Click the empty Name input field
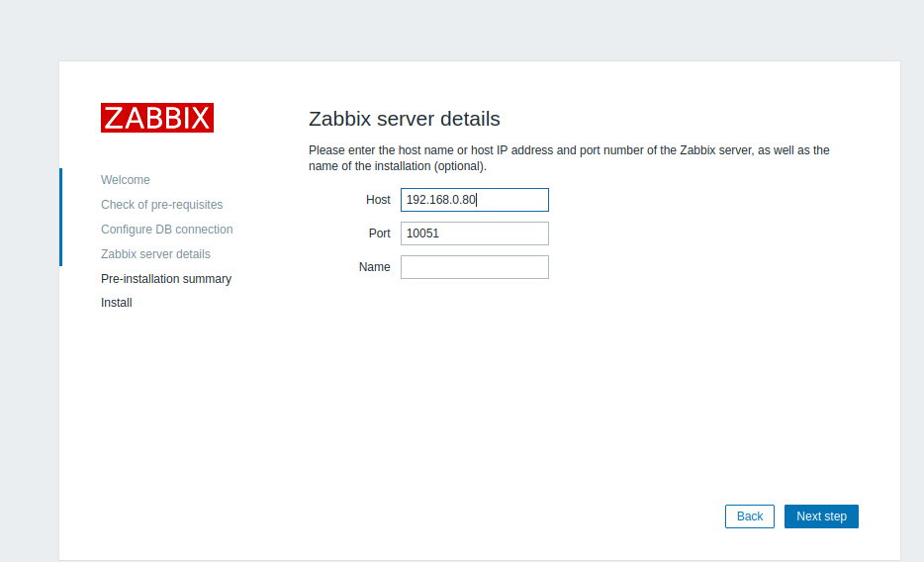 coord(475,267)
